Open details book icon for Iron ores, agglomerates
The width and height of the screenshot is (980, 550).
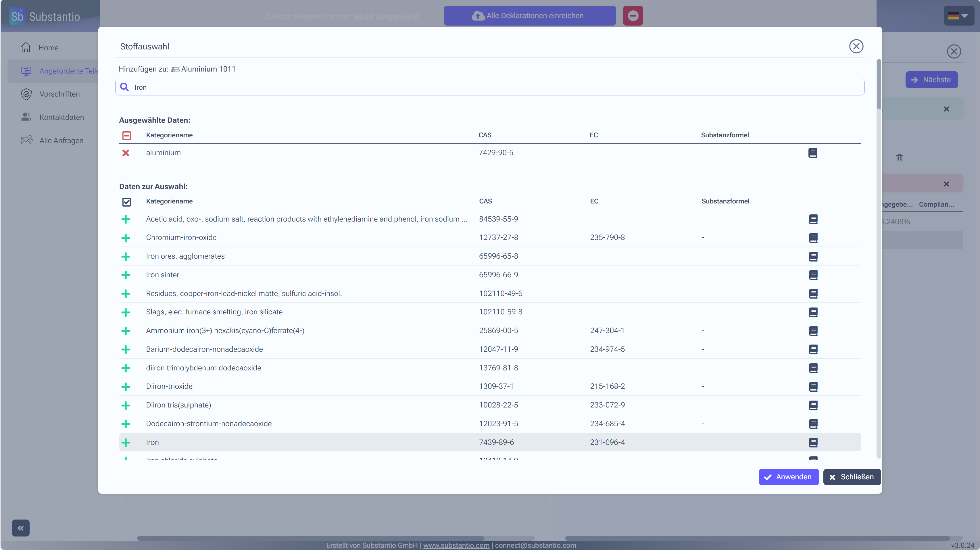[x=813, y=256]
